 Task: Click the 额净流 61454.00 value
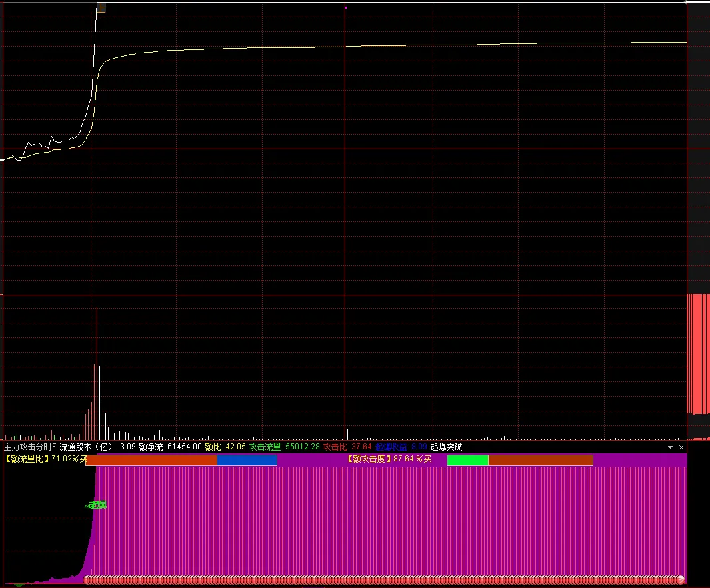[x=170, y=447]
